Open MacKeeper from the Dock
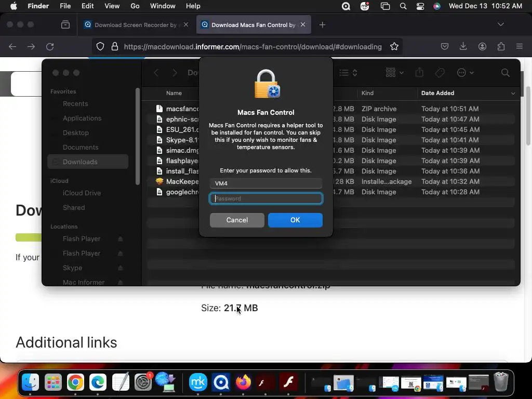Viewport: 532px width, 399px height. 198,383
